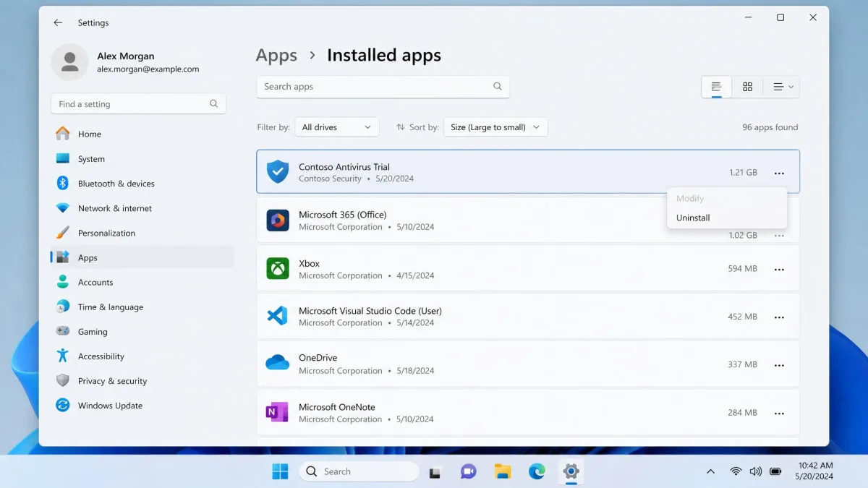Click the Search apps magnifier icon

(498, 86)
